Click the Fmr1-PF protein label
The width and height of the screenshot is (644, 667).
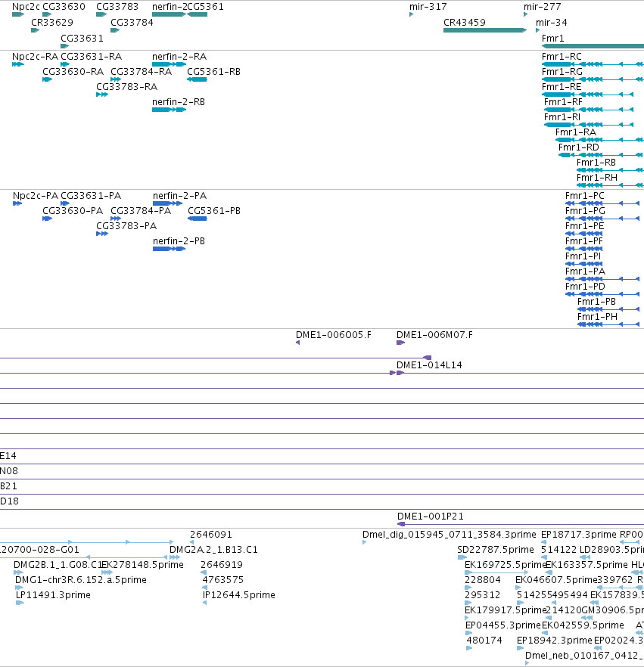tap(584, 241)
